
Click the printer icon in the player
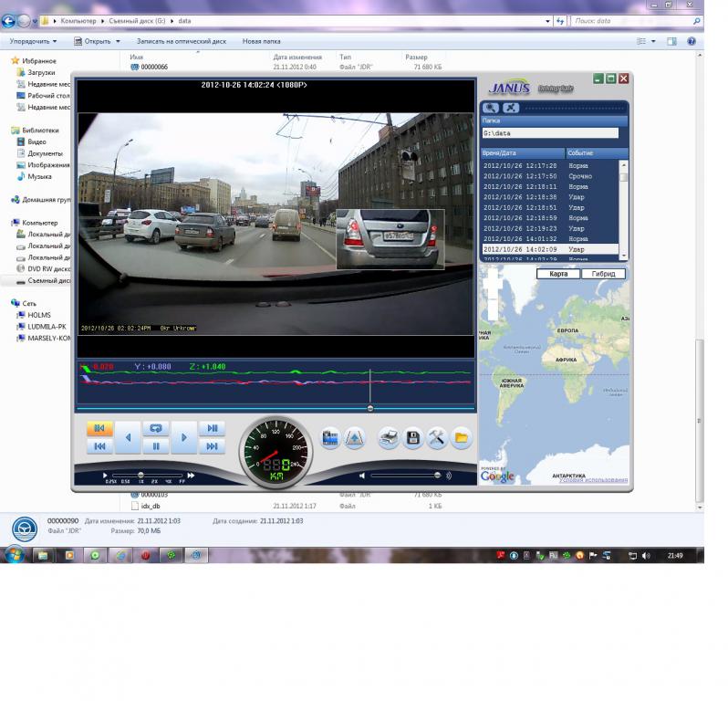[389, 437]
